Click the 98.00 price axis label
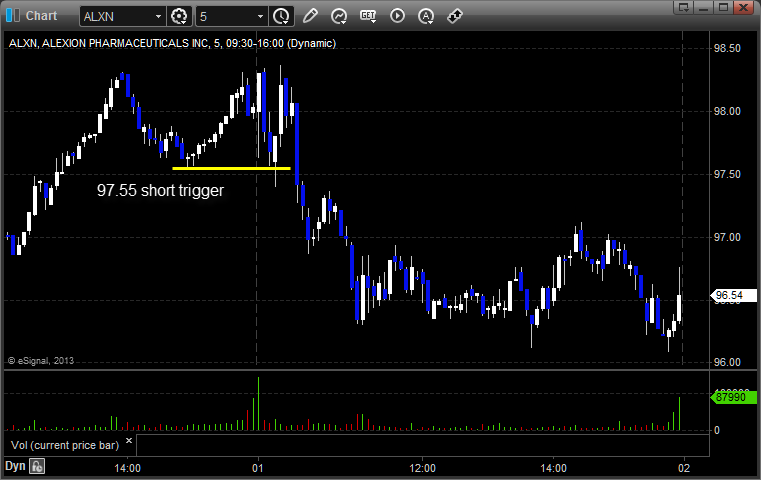This screenshot has height=480, width=761. point(727,111)
